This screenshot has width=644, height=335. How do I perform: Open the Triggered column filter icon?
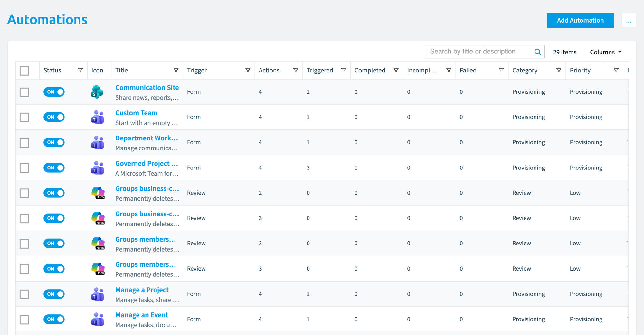click(x=343, y=71)
